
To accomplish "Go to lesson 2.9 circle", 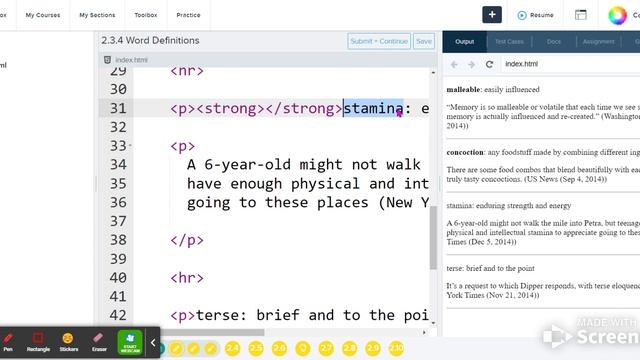I will (373, 349).
